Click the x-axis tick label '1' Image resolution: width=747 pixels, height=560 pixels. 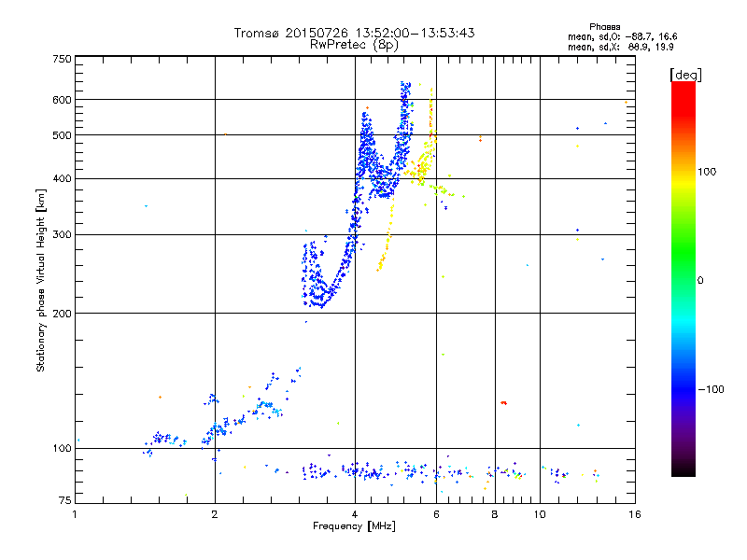click(x=75, y=514)
